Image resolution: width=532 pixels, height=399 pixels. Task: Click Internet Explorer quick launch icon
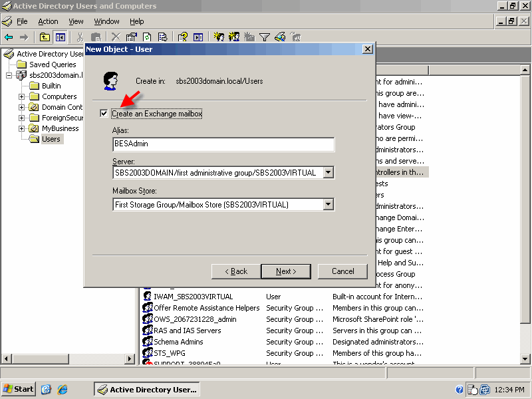coord(63,389)
